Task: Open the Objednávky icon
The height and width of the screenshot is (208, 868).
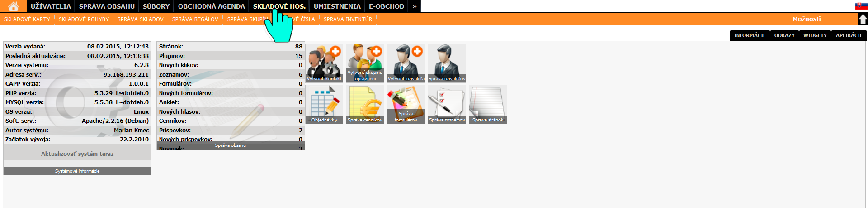Action: click(x=324, y=104)
